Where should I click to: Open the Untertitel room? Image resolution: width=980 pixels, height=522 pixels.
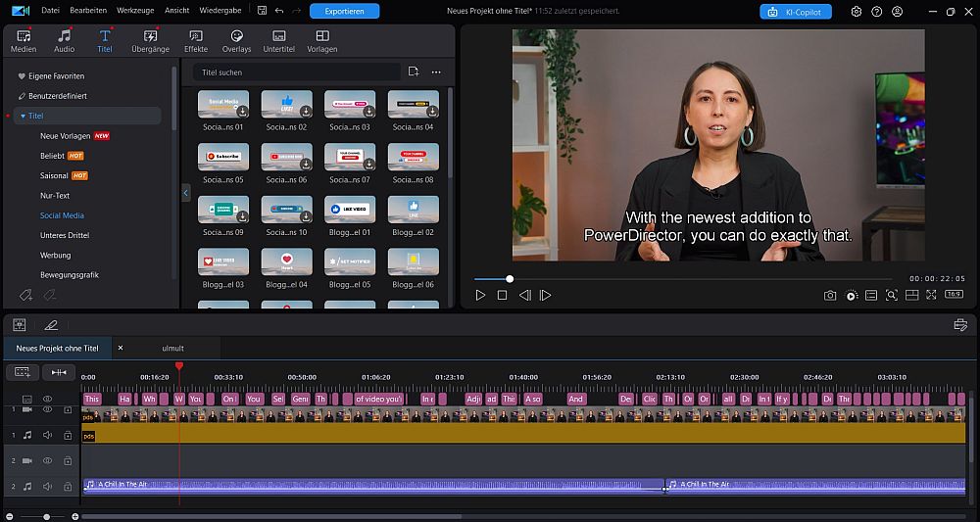click(278, 41)
